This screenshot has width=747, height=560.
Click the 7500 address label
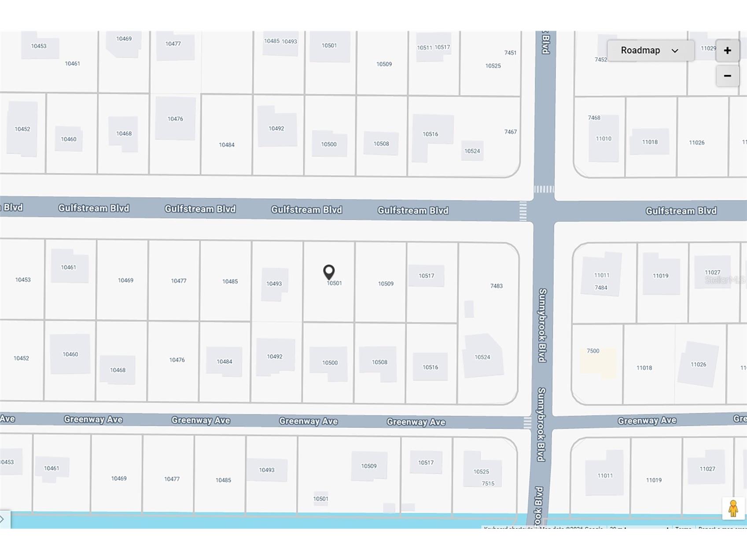[x=593, y=351]
